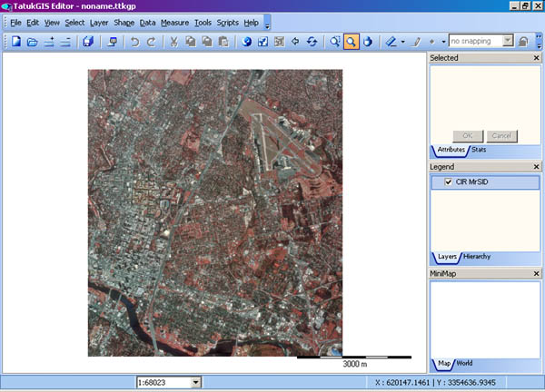
Task: Click the Print icon in toolbar
Action: click(112, 42)
